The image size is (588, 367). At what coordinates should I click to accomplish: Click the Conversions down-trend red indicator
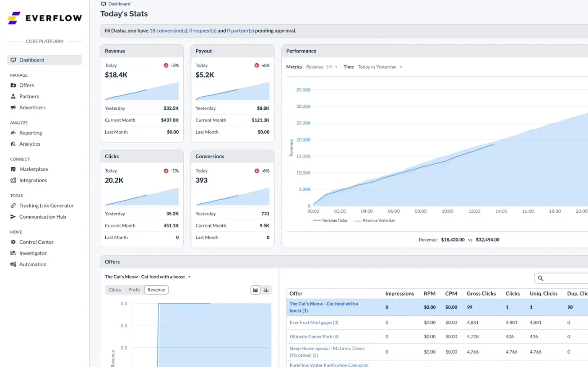tap(257, 171)
